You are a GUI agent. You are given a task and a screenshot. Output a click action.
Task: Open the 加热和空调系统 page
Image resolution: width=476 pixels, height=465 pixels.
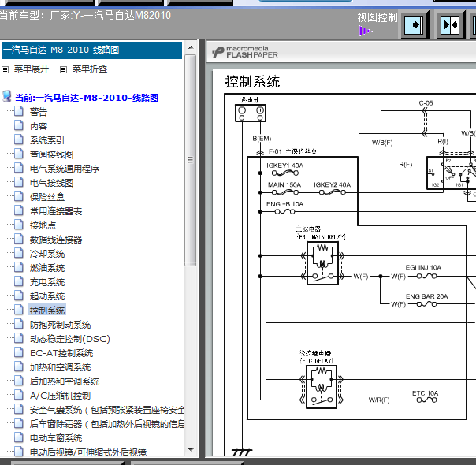click(60, 367)
